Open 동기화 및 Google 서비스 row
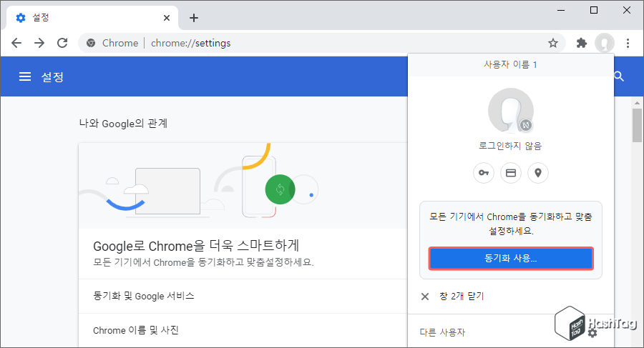The height and width of the screenshot is (348, 644). click(x=243, y=296)
